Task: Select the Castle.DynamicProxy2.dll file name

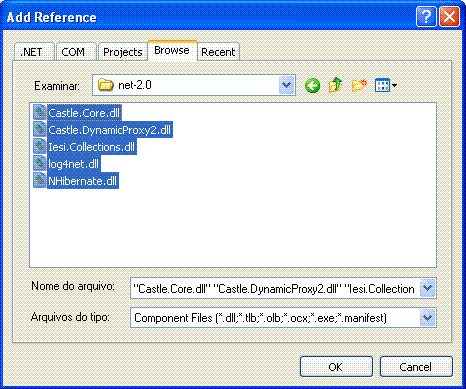Action: tap(110, 130)
